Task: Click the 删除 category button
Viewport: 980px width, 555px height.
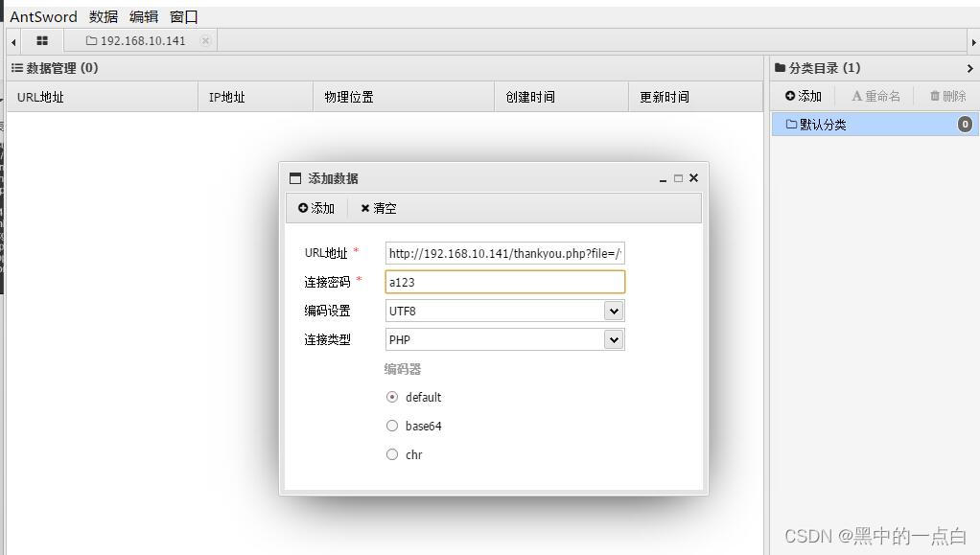Action: pyautogui.click(x=948, y=96)
